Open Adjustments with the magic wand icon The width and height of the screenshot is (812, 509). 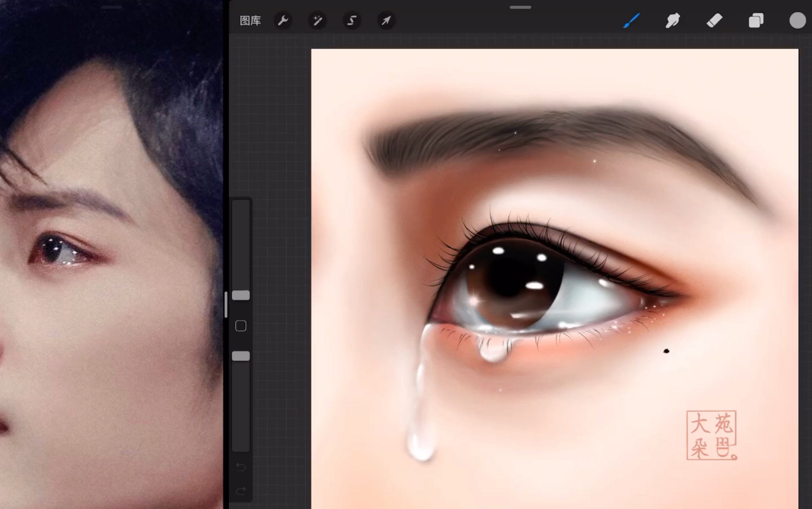coord(317,20)
